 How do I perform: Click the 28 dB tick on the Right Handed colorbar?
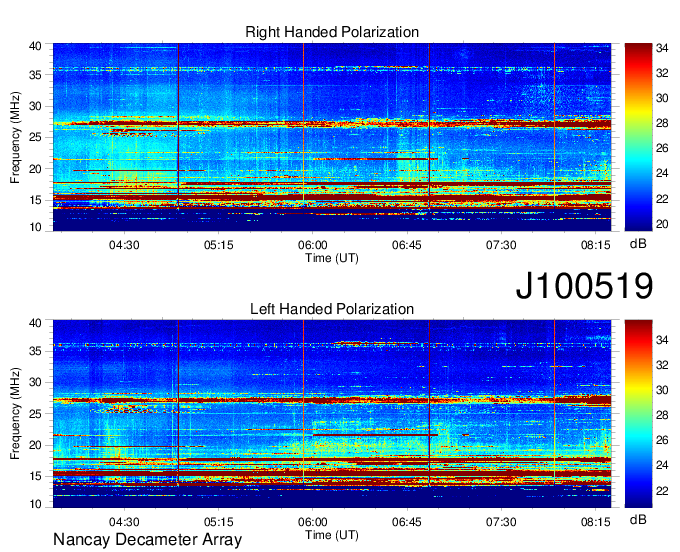point(662,123)
